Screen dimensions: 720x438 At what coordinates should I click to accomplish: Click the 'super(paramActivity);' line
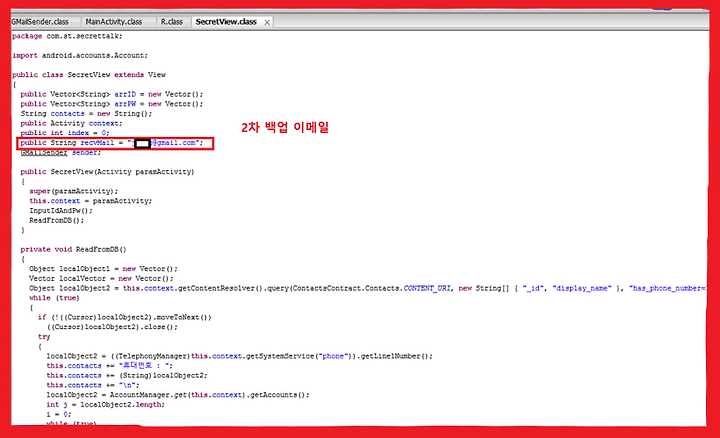pyautogui.click(x=73, y=191)
